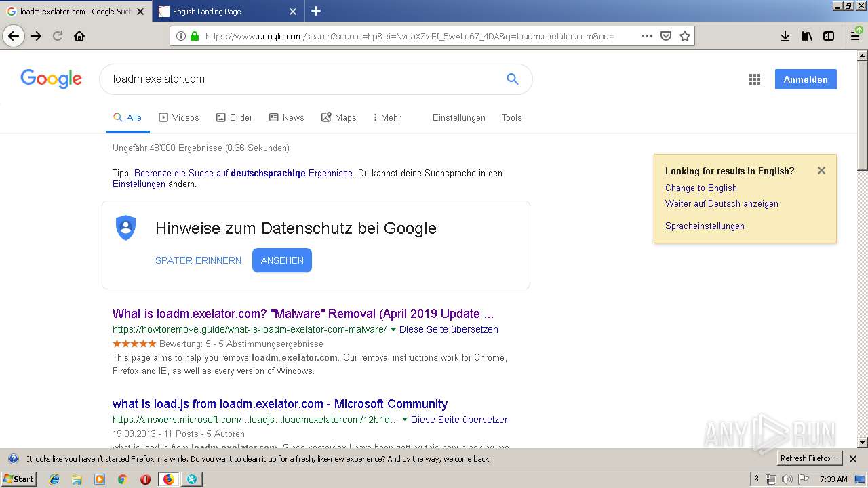Viewport: 868px width, 488px height.
Task: Go back using the browser back arrow
Action: 14,36
